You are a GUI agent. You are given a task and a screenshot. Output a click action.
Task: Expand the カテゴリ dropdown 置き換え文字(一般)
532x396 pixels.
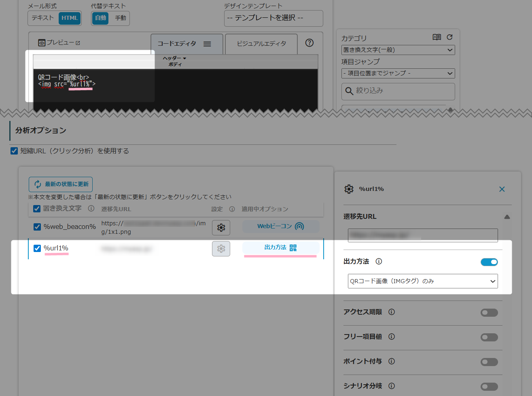point(398,50)
